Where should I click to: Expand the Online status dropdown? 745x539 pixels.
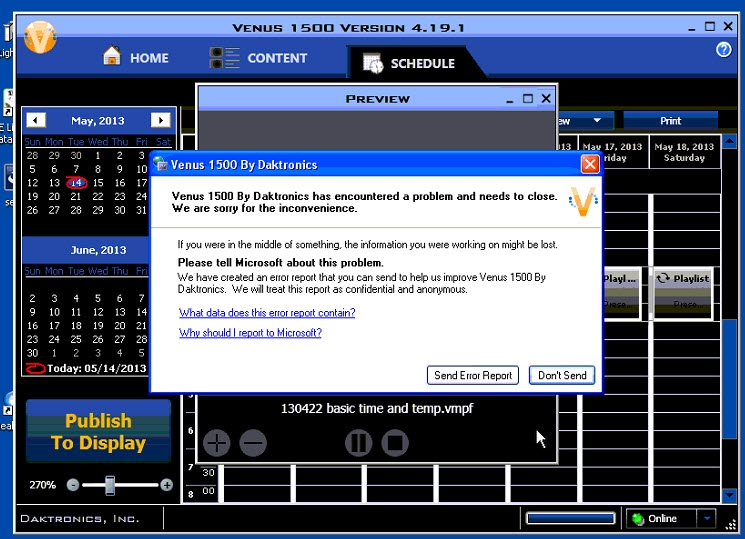[707, 518]
